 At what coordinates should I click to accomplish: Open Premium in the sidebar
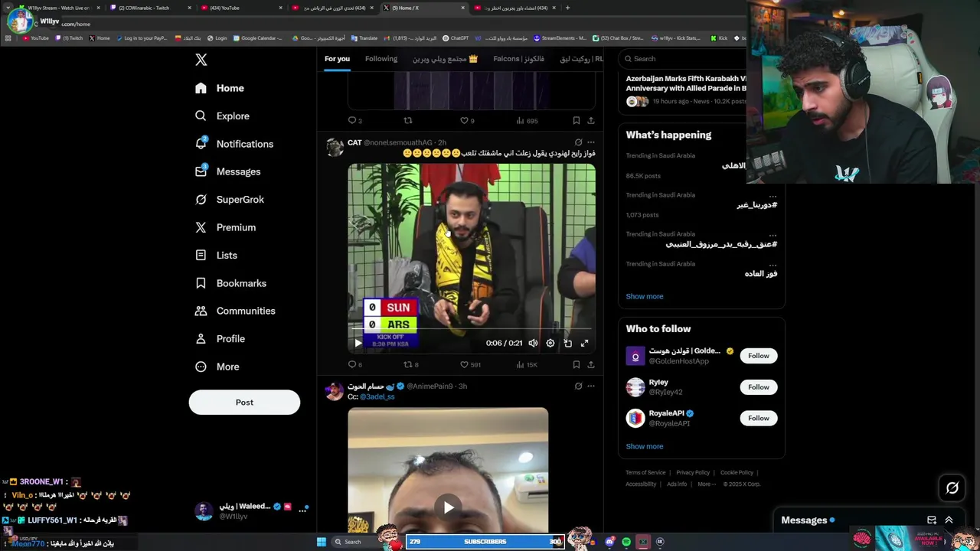click(226, 227)
